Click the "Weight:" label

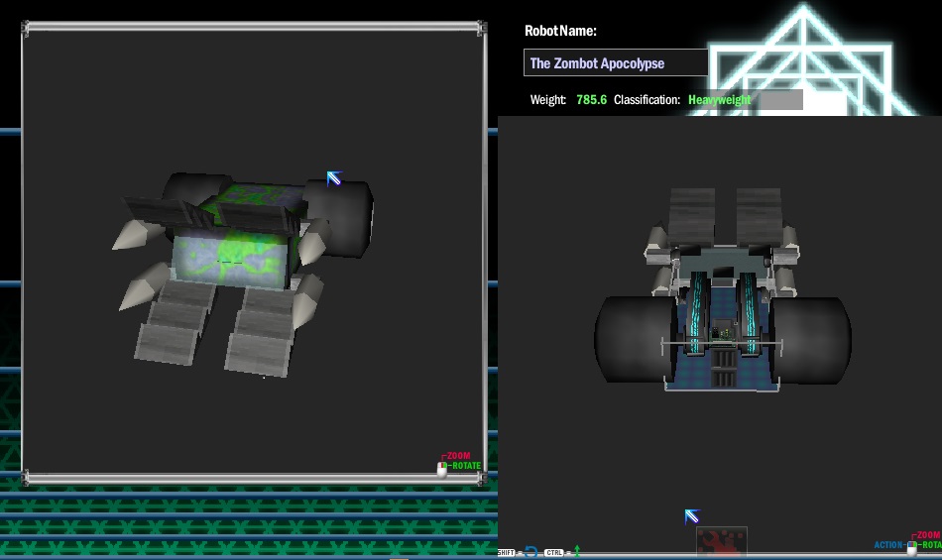pos(548,100)
